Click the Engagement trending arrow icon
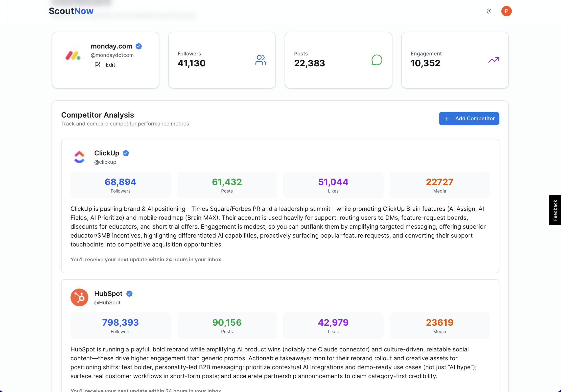The width and height of the screenshot is (561, 392). (x=494, y=60)
